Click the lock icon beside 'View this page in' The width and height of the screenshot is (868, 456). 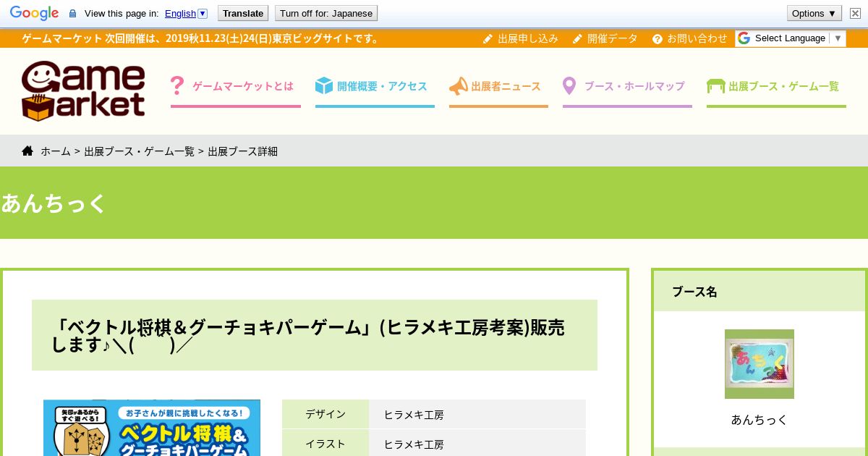tap(72, 14)
